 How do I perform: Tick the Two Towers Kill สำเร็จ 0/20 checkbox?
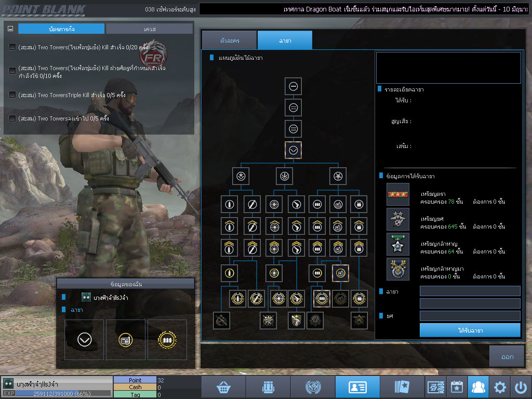(x=12, y=46)
